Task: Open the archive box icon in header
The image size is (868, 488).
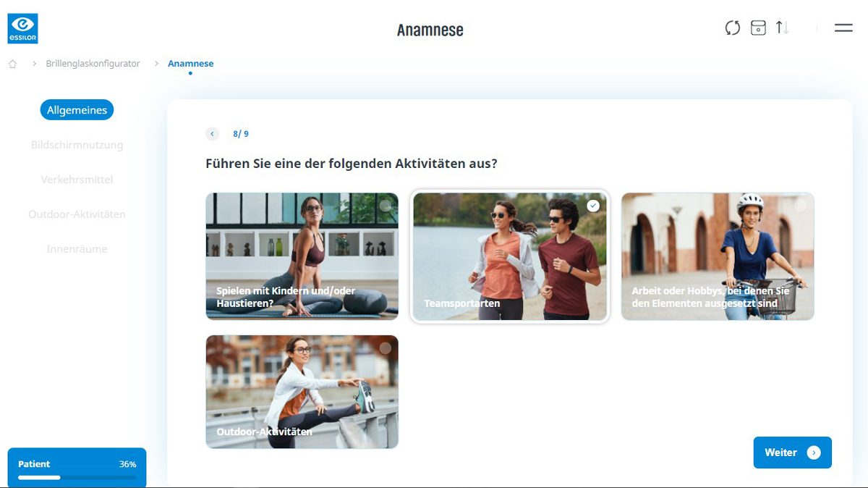Action: click(x=757, y=28)
